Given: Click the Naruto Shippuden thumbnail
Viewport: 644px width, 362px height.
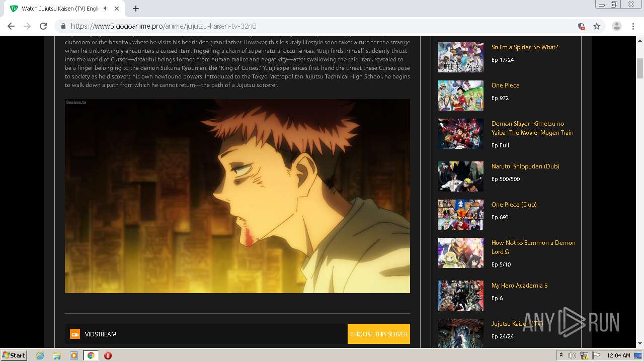Looking at the screenshot, I should click(461, 176).
